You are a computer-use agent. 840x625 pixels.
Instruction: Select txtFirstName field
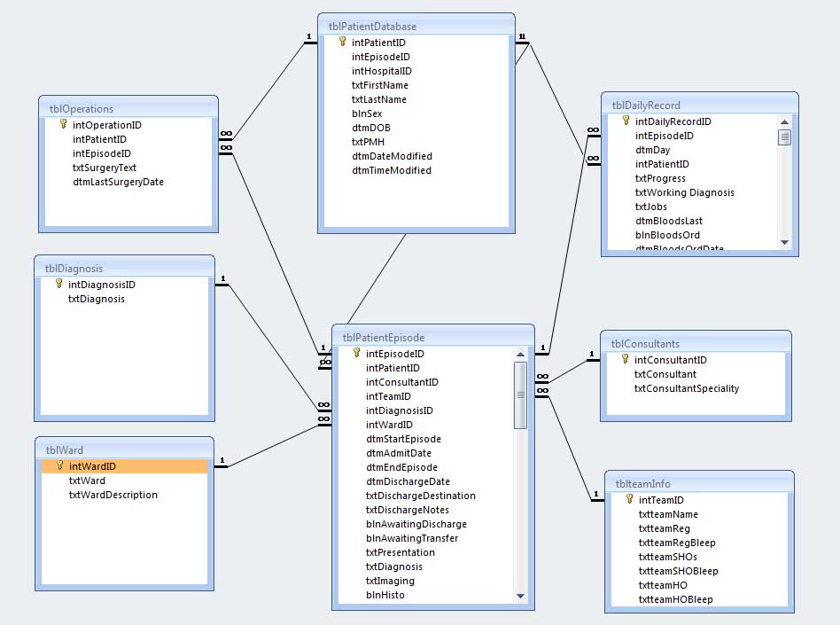[x=380, y=85]
